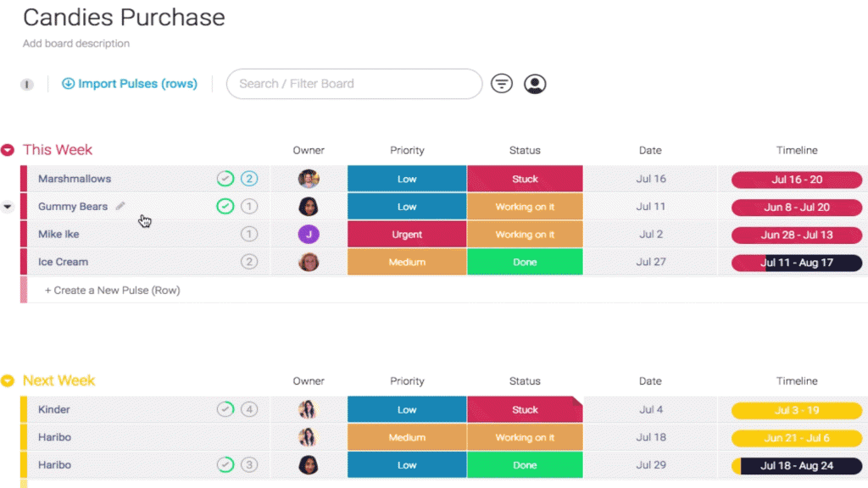
Task: Click the Search / Filter Board field
Action: [354, 84]
